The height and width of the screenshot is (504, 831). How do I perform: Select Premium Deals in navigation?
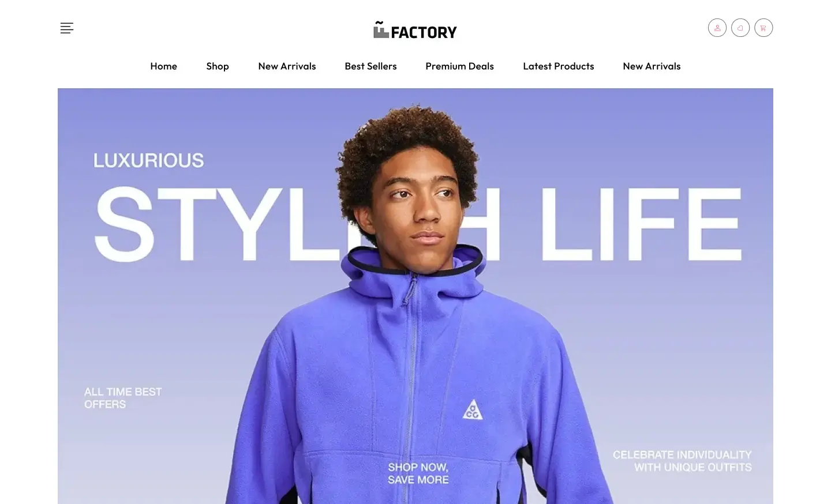click(x=459, y=66)
